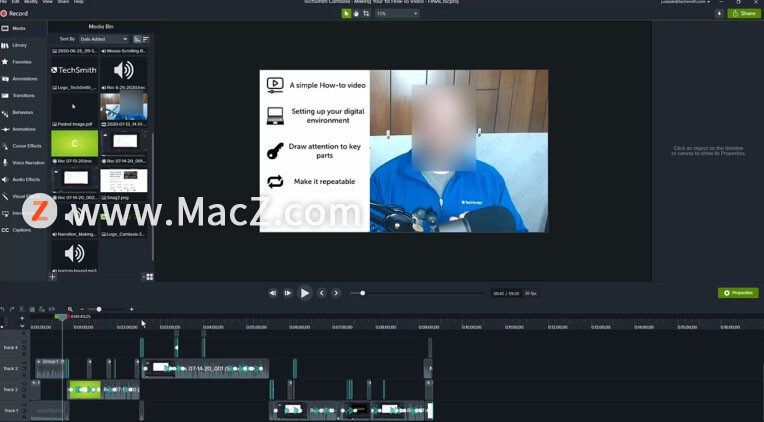Click the Undo icon on timeline toolbar

coord(2,309)
